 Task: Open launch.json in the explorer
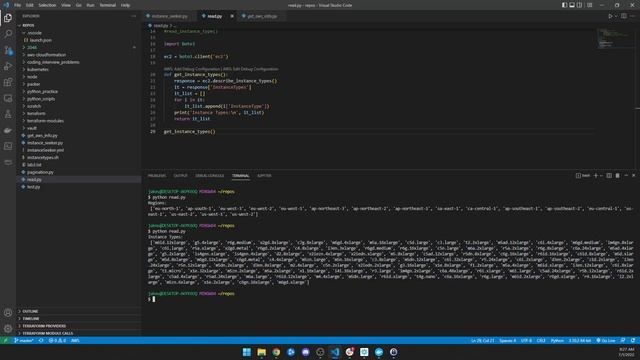coord(78,40)
